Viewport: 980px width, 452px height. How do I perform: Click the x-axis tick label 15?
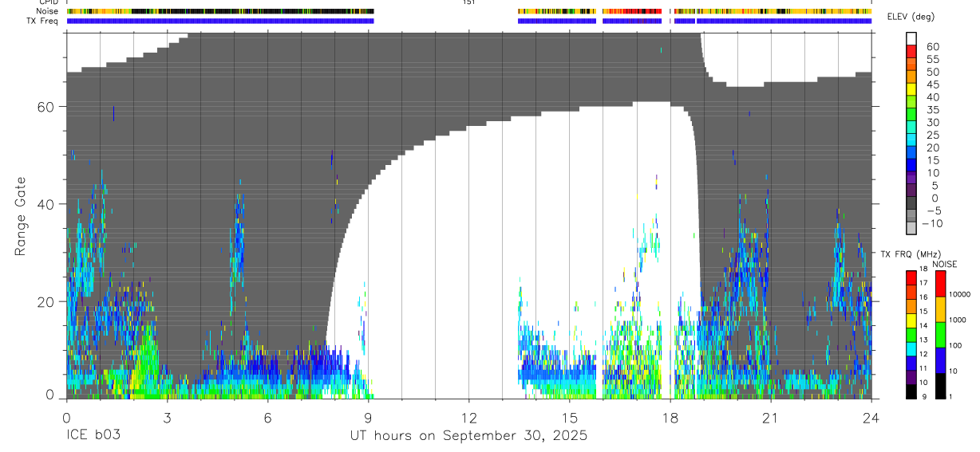pos(569,418)
